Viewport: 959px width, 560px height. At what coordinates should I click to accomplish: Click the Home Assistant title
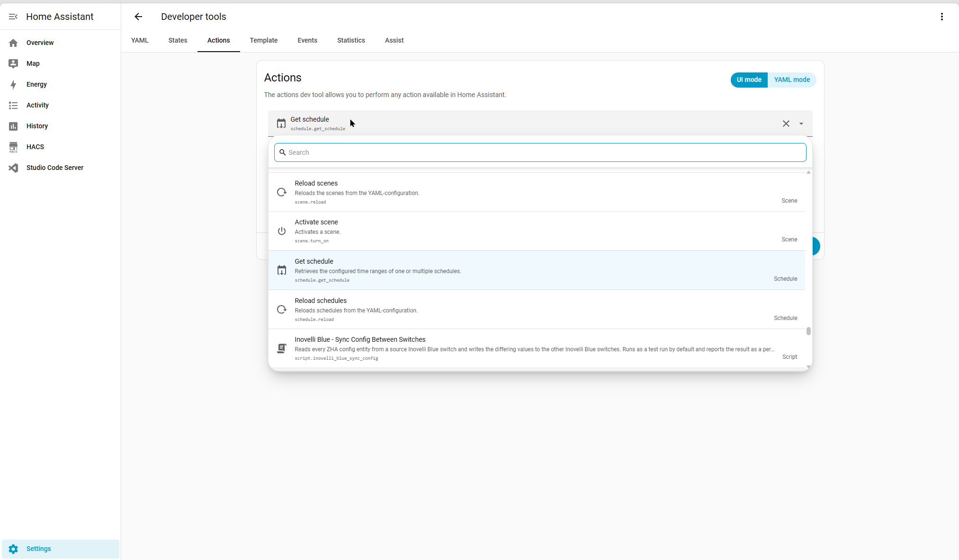pyautogui.click(x=60, y=17)
